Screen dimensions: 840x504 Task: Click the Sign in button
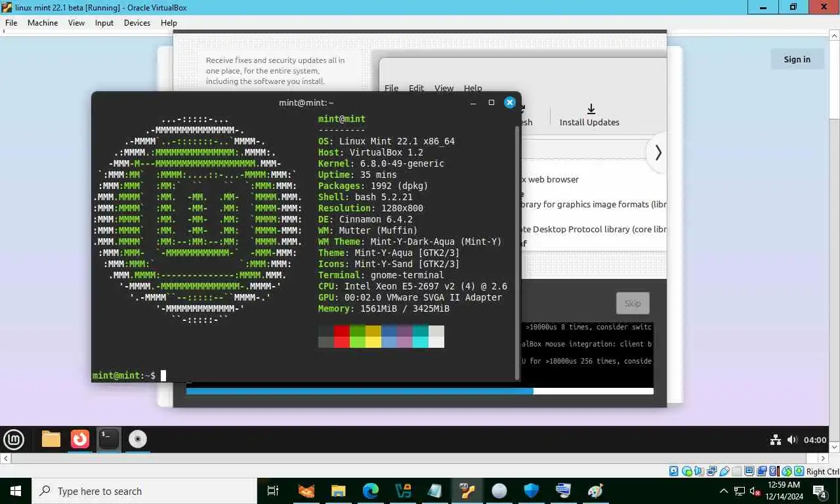click(x=797, y=59)
